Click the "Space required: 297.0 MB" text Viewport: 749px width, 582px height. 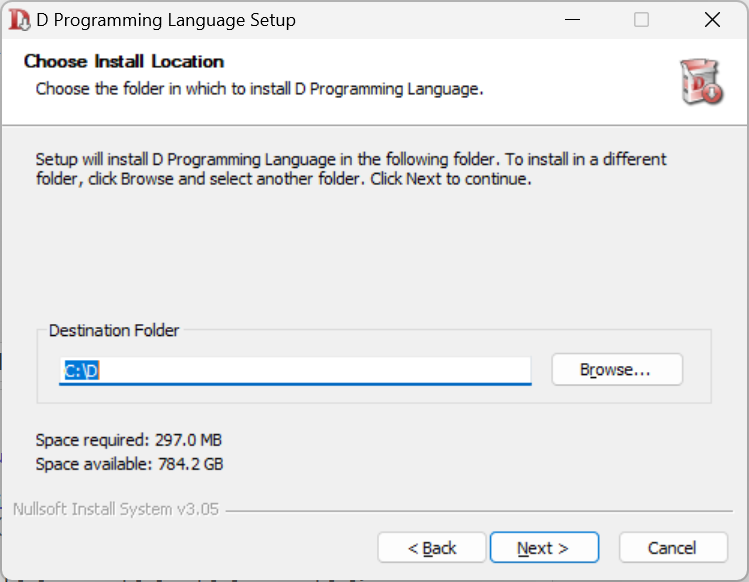(x=128, y=440)
